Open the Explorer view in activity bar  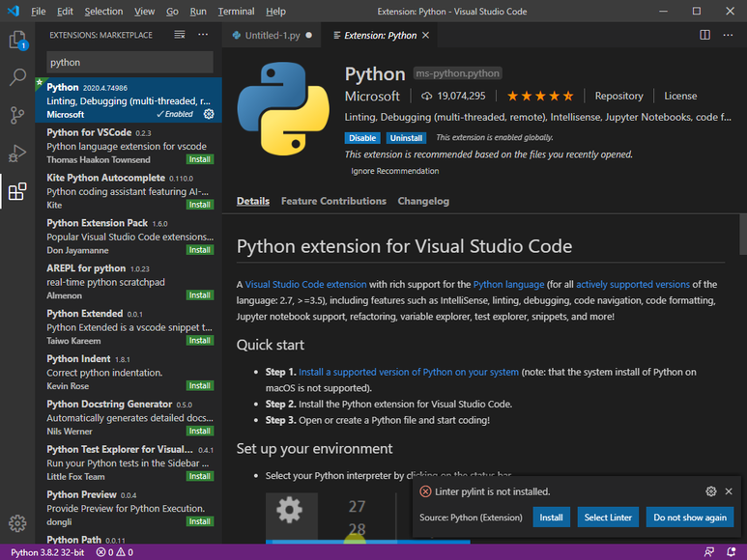pyautogui.click(x=17, y=40)
